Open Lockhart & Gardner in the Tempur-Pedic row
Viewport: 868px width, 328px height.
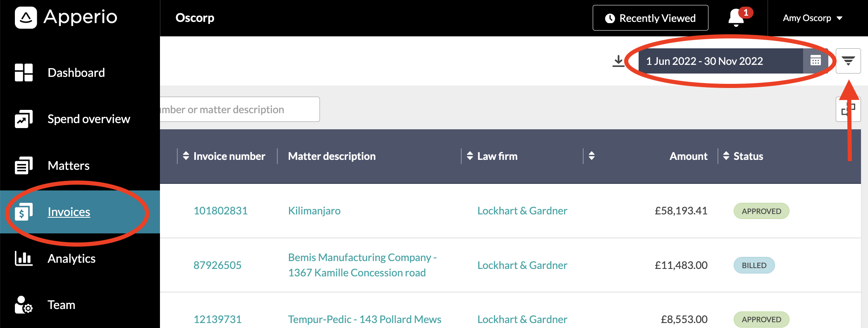point(522,319)
